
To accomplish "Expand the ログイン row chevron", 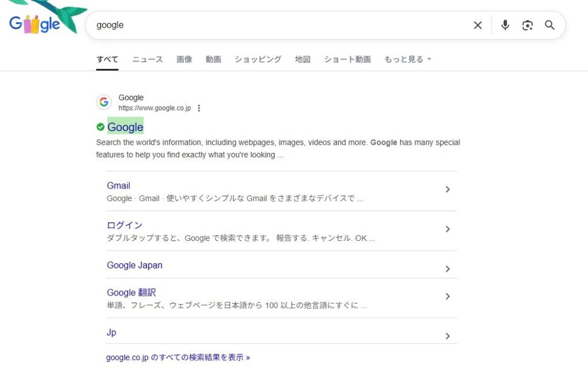I will pyautogui.click(x=447, y=229).
